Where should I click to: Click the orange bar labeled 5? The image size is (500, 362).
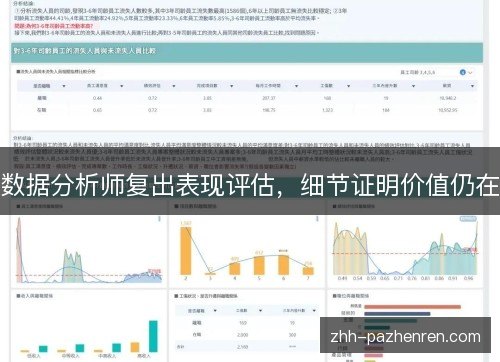pyautogui.click(x=259, y=265)
